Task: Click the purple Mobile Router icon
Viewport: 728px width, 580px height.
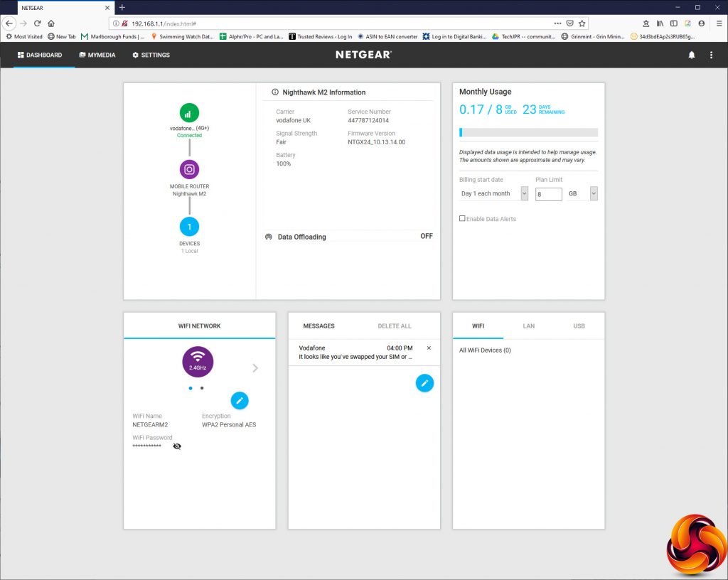Action: [189, 169]
